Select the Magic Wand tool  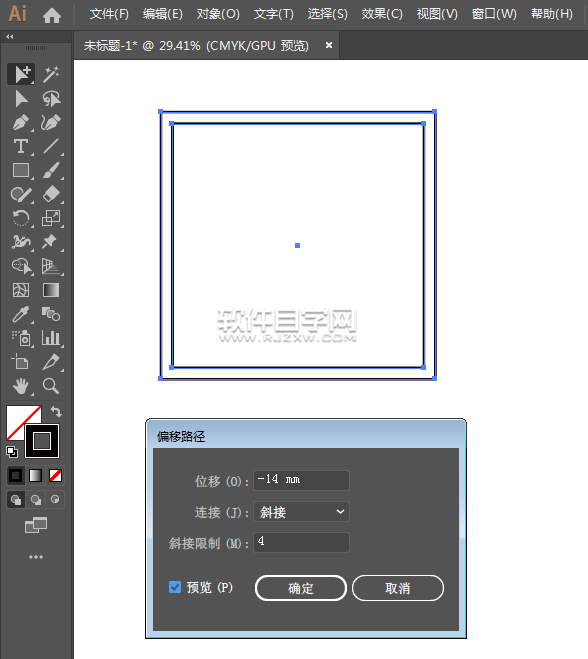click(51, 74)
